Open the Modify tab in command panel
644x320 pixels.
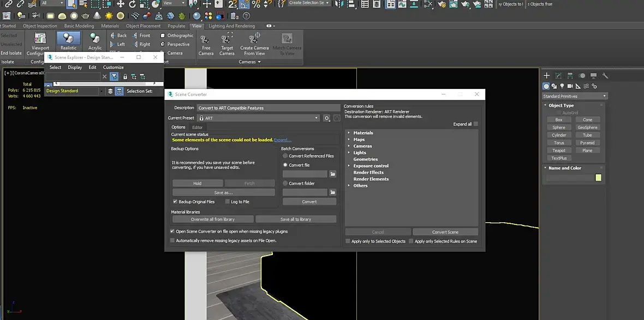tap(558, 76)
